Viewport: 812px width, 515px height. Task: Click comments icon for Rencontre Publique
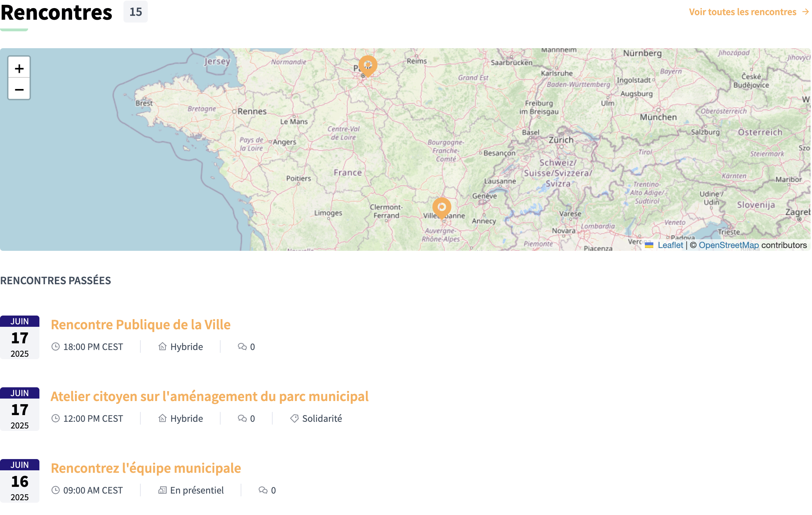point(242,346)
